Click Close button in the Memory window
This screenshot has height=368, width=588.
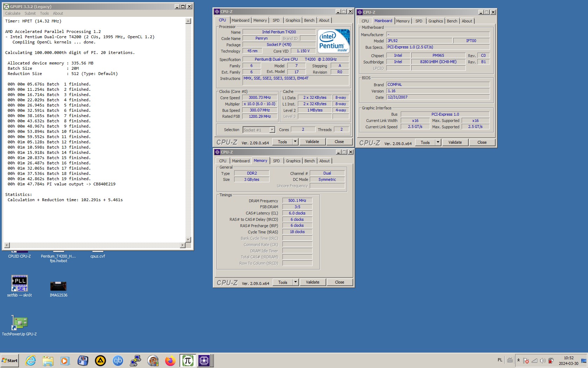tap(339, 282)
